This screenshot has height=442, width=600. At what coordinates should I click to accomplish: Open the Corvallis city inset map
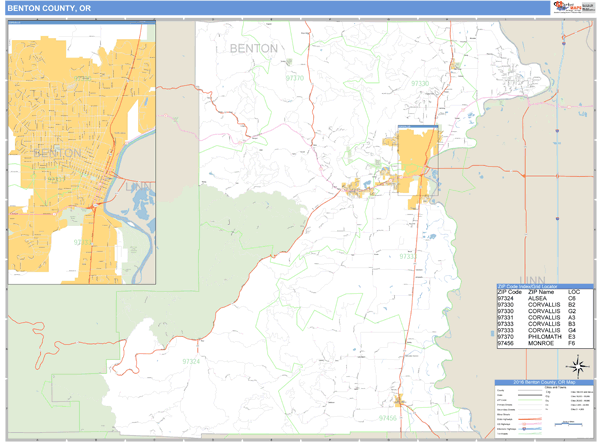82,152
